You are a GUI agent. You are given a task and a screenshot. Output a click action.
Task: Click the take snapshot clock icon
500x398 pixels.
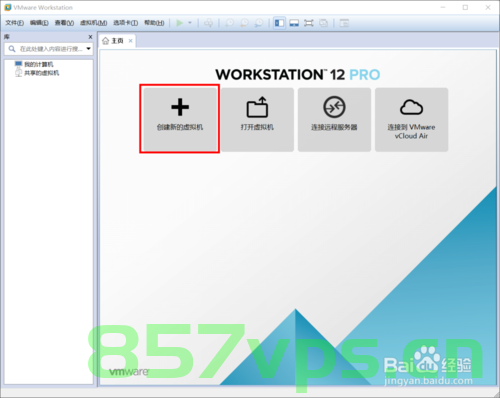point(230,23)
